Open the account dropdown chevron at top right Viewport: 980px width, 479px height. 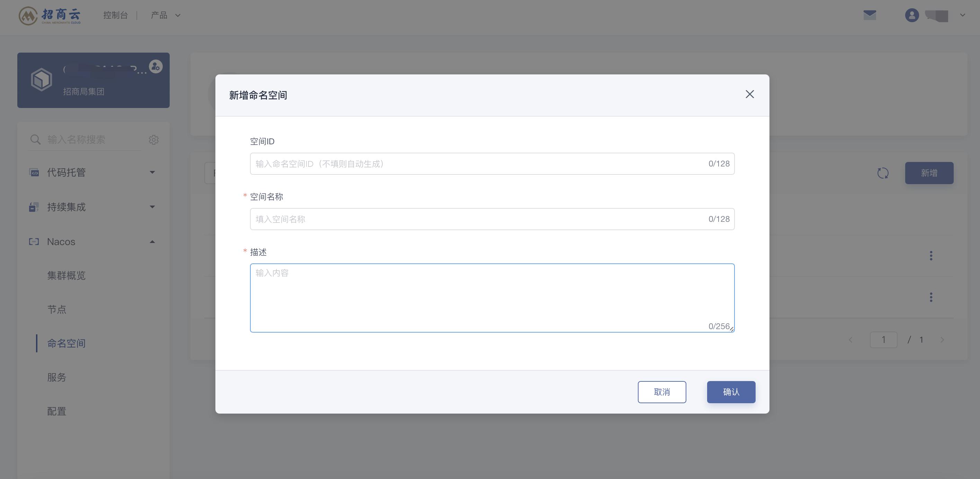click(962, 15)
